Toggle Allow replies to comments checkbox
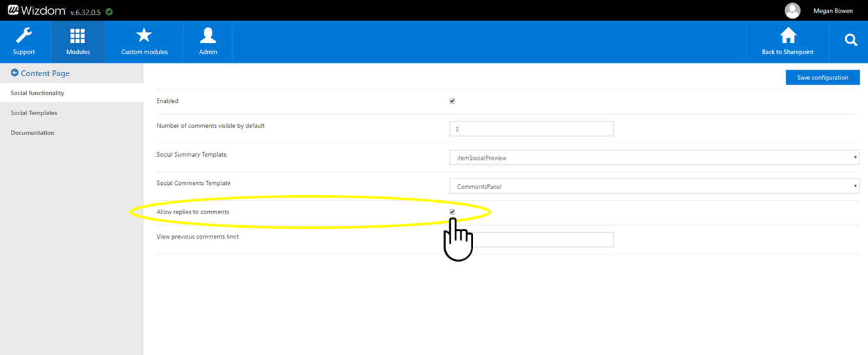This screenshot has width=868, height=355. (453, 212)
